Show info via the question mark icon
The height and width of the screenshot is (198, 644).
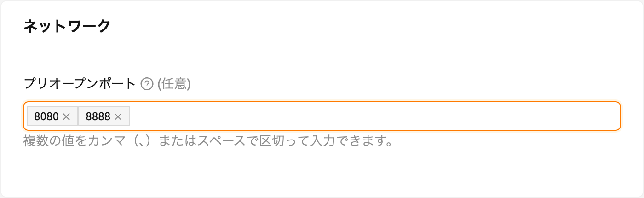(147, 84)
